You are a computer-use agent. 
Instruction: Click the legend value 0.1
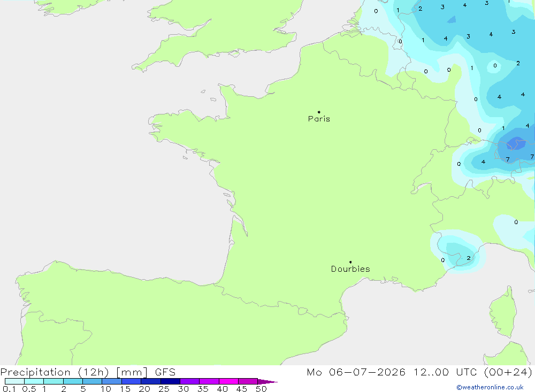[x=9, y=389]
